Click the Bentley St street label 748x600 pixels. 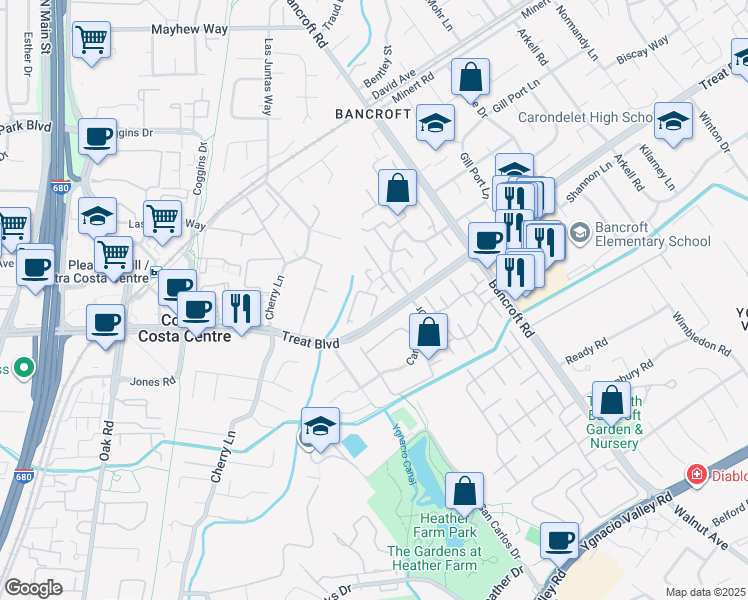378,66
